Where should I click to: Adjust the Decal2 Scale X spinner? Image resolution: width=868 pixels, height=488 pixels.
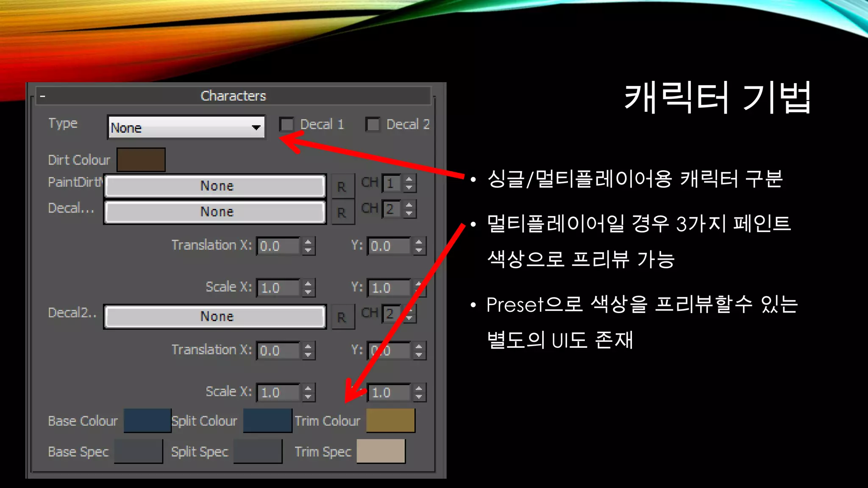308,393
